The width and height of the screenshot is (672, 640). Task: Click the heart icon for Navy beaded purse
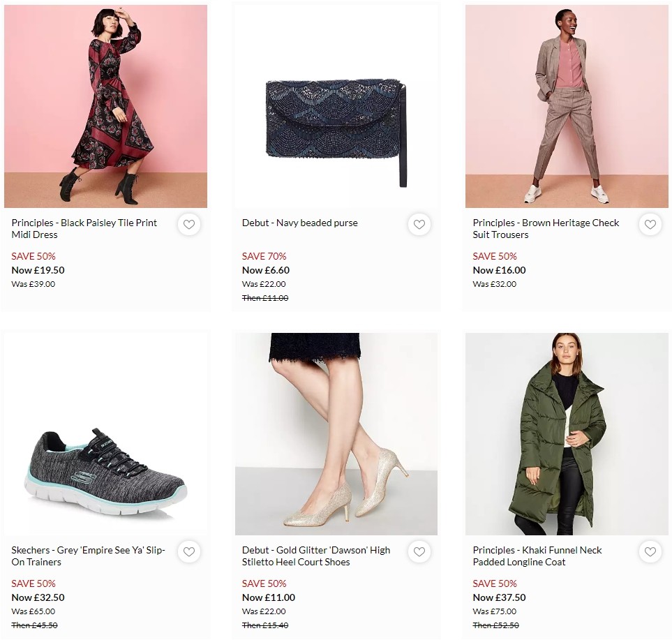click(419, 225)
